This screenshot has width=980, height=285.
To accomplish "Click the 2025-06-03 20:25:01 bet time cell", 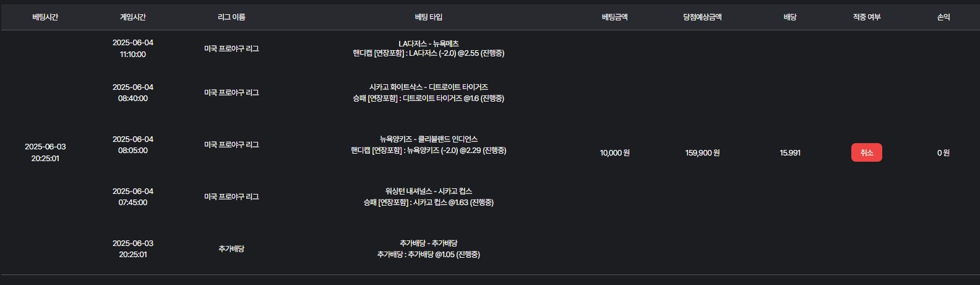I will coord(45,152).
